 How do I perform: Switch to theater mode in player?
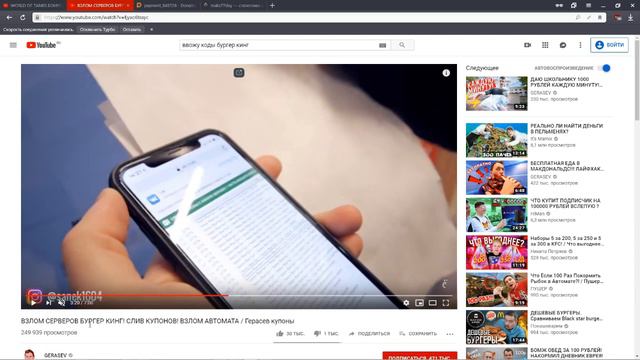pyautogui.click(x=433, y=302)
